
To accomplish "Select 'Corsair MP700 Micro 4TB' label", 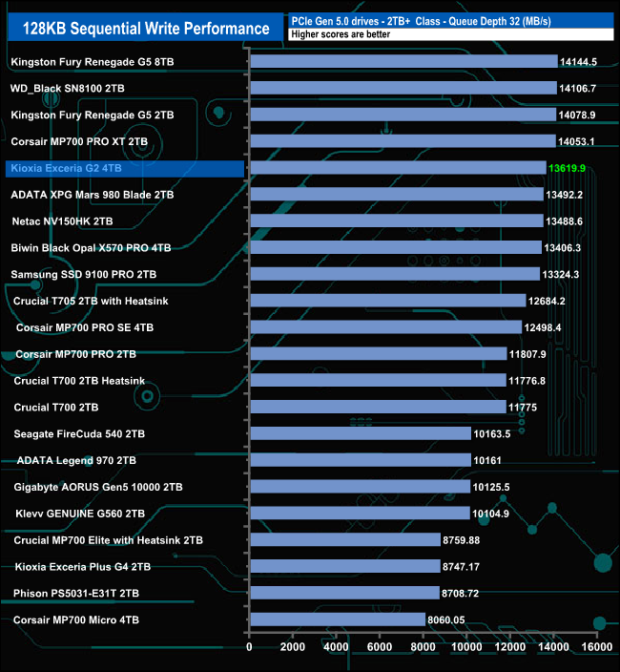I will (76, 619).
